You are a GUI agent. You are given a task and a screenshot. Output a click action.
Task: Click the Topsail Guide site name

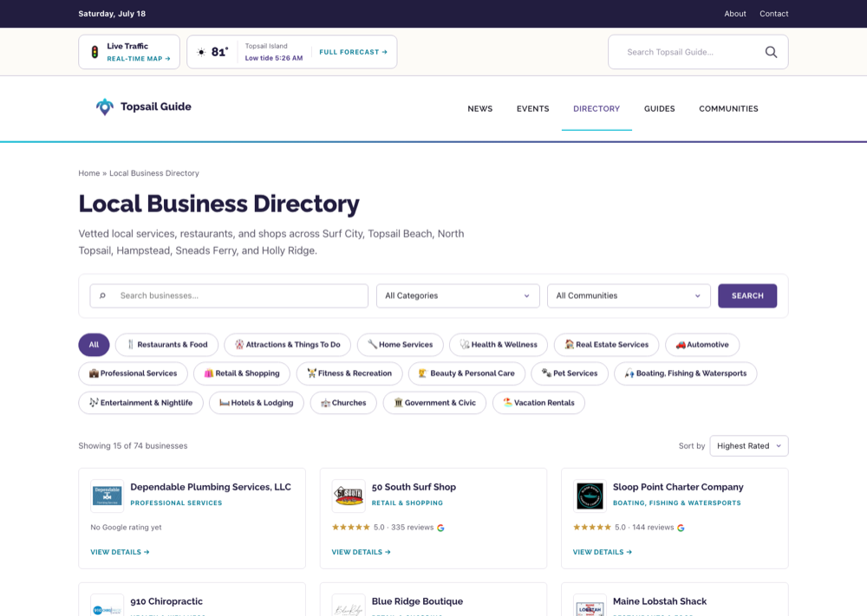coord(156,107)
